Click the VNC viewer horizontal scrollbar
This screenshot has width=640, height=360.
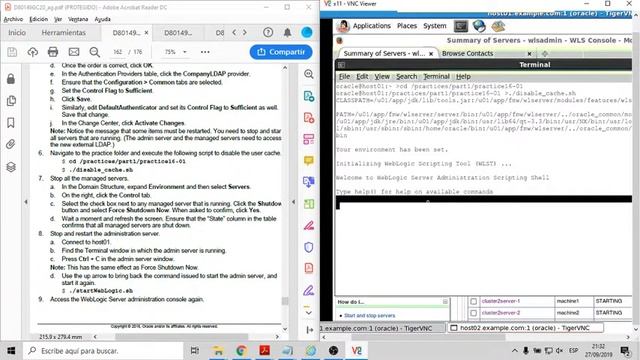click(428, 337)
